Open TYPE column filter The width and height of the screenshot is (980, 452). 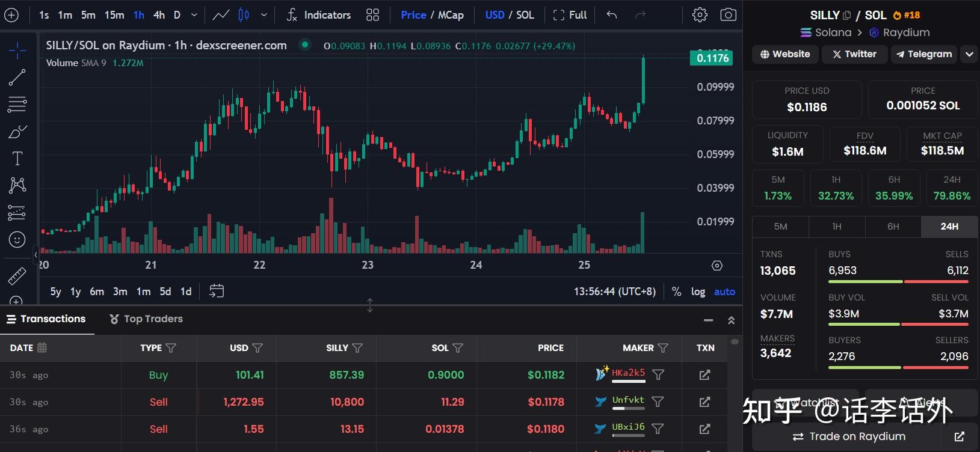click(x=171, y=348)
